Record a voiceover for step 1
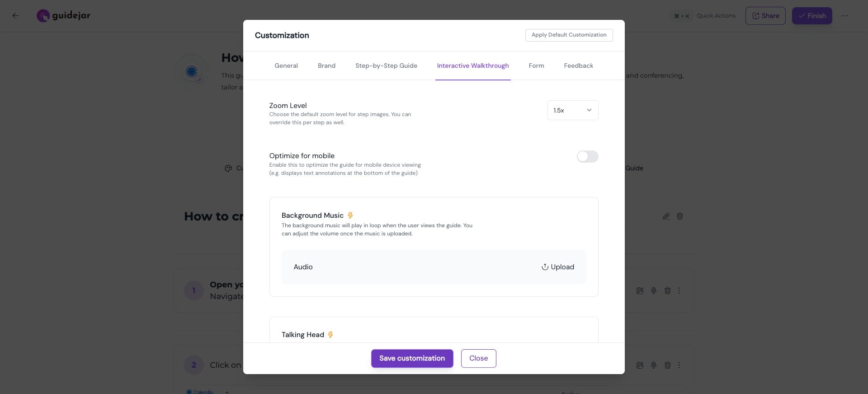 coord(653,291)
